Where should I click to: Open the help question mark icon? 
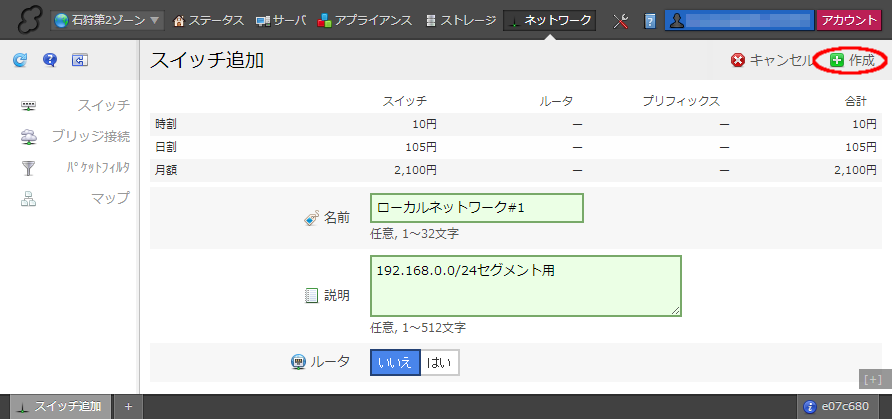pos(50,61)
